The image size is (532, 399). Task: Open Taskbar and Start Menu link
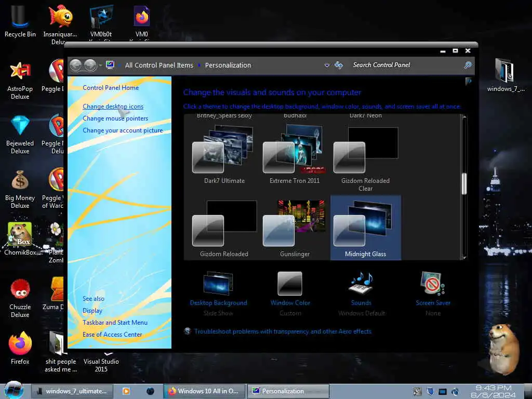pyautogui.click(x=115, y=322)
